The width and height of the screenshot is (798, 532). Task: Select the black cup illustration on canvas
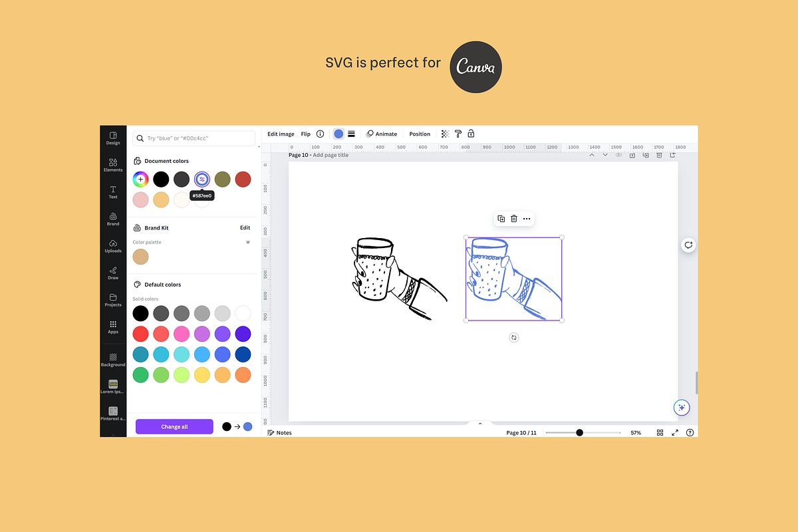399,279
